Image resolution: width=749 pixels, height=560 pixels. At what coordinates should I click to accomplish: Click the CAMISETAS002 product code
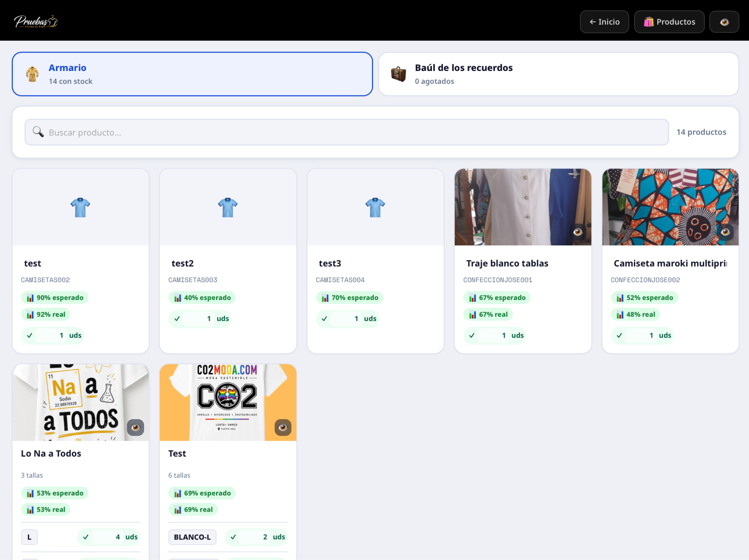pyautogui.click(x=45, y=280)
